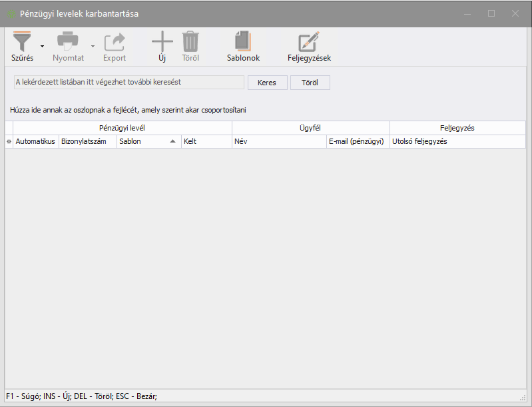This screenshot has width=532, height=407.
Task: Sort by Bizonylatszám column header
Action: (87, 142)
